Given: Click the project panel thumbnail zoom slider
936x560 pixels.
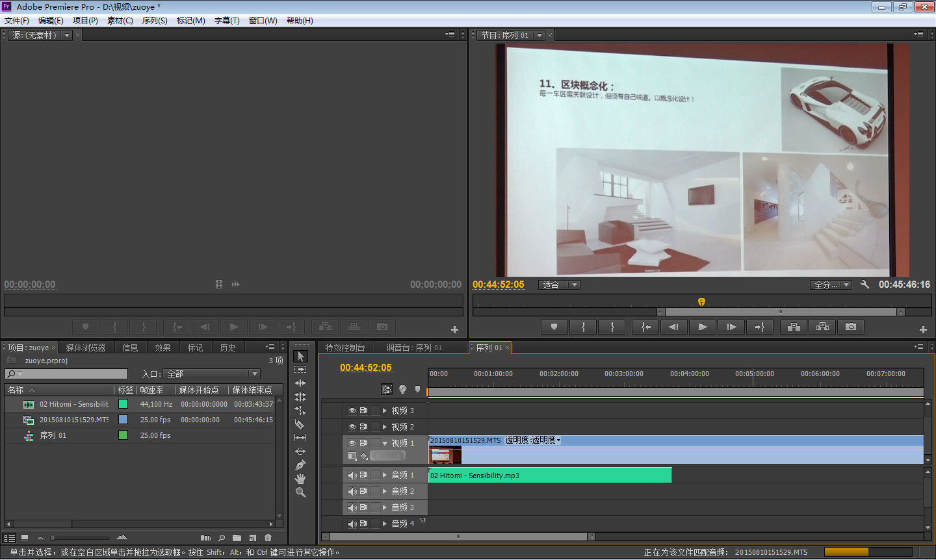Looking at the screenshot, I should (53, 538).
